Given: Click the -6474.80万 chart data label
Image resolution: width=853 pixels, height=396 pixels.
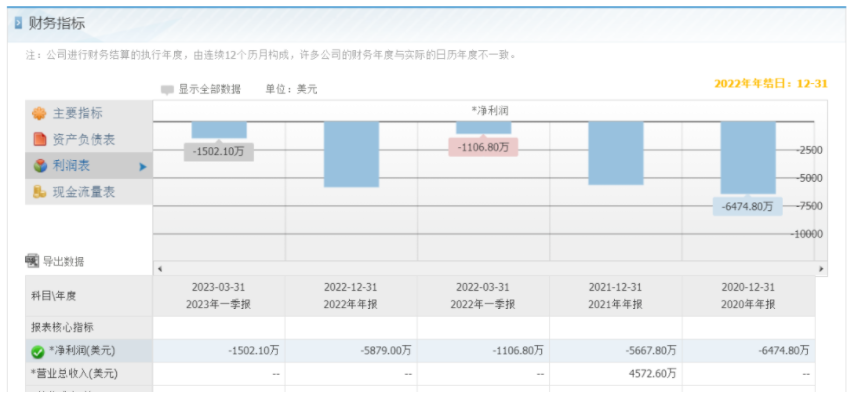Looking at the screenshot, I should 747,207.
